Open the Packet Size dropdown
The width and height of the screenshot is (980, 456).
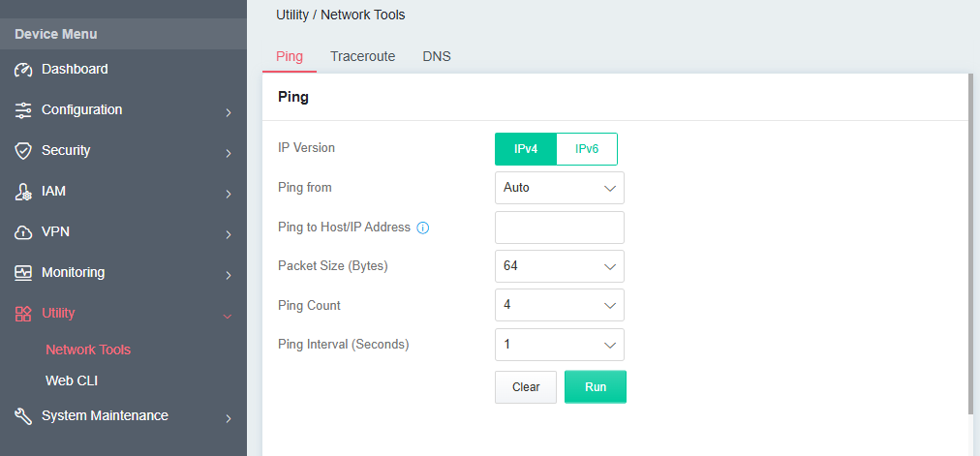559,265
